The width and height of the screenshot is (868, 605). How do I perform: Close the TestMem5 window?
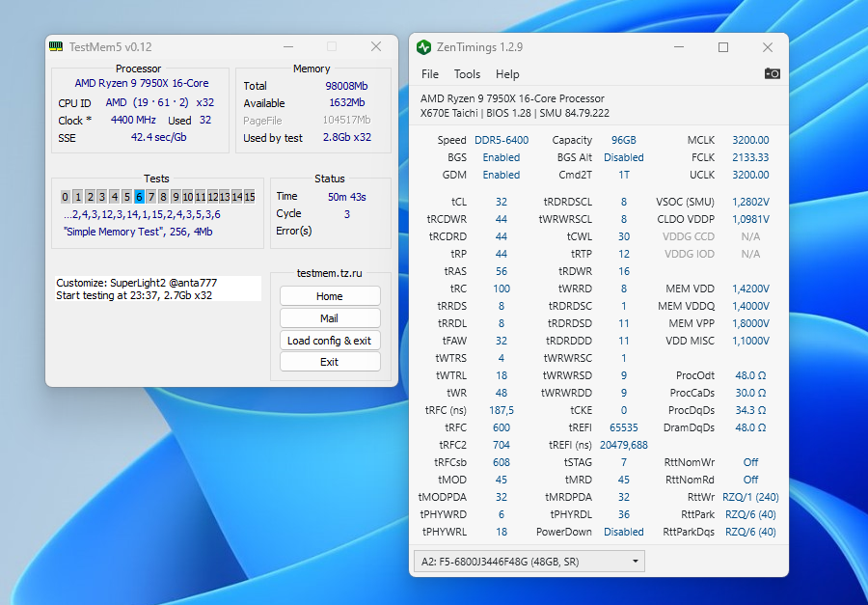click(x=376, y=46)
